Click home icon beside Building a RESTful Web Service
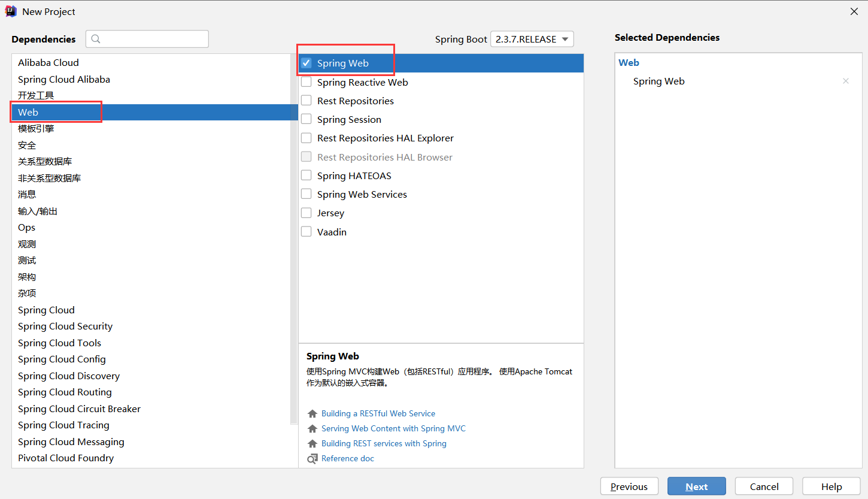Viewport: 868px width, 499px height. pyautogui.click(x=312, y=414)
